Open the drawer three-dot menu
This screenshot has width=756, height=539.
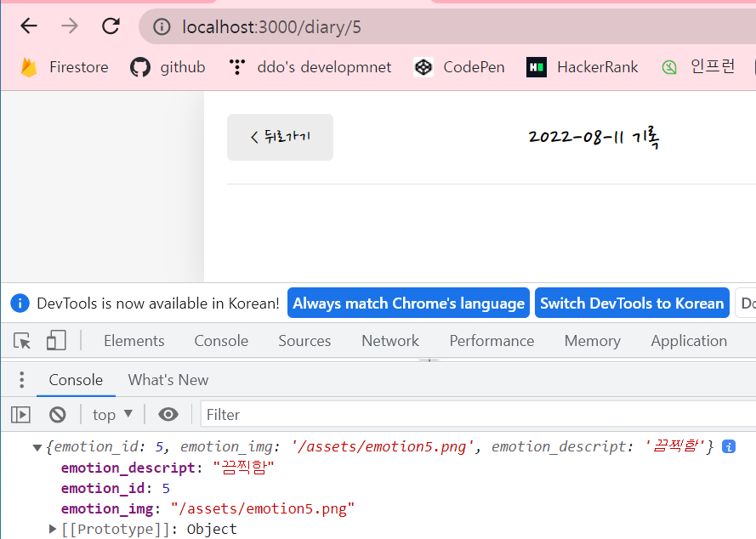tap(22, 380)
